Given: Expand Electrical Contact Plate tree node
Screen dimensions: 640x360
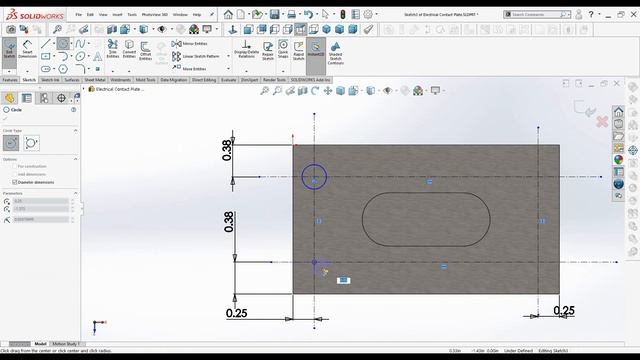Looking at the screenshot, I should (84, 89).
